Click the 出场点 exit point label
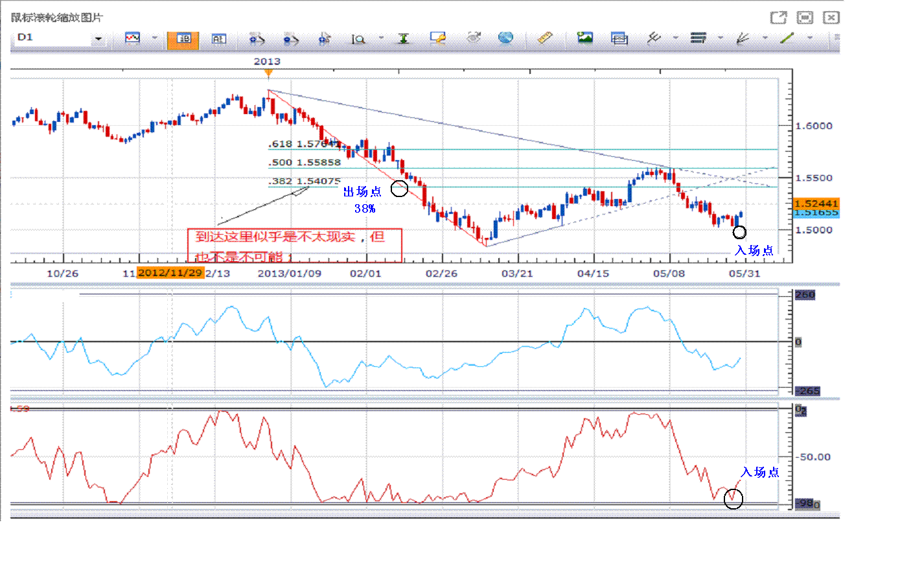The height and width of the screenshot is (586, 924). click(x=362, y=191)
